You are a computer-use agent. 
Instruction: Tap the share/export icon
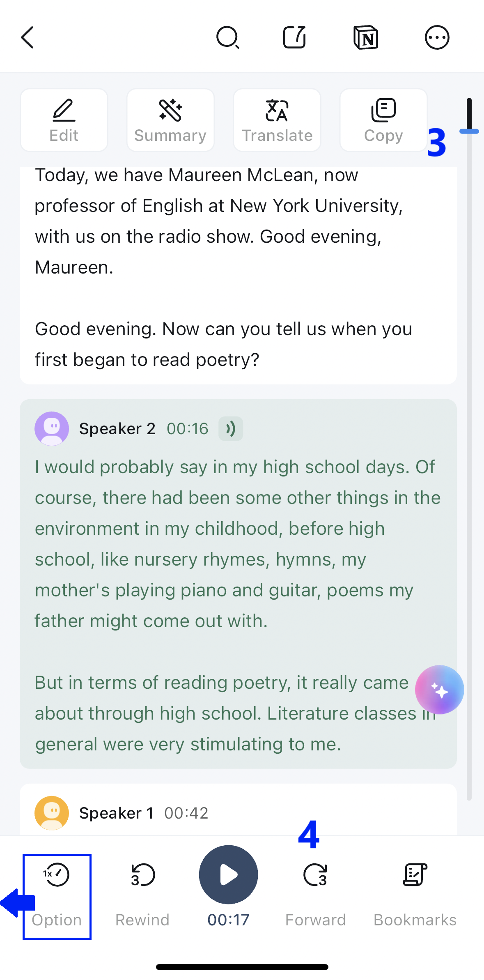click(x=295, y=38)
